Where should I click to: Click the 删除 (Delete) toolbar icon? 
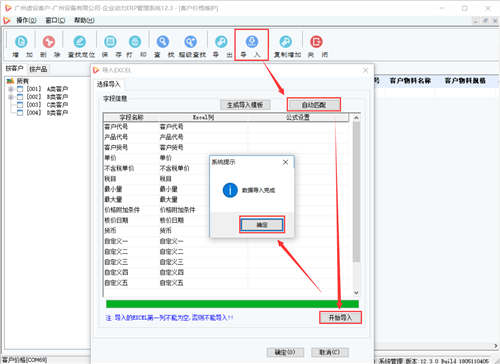(x=49, y=42)
